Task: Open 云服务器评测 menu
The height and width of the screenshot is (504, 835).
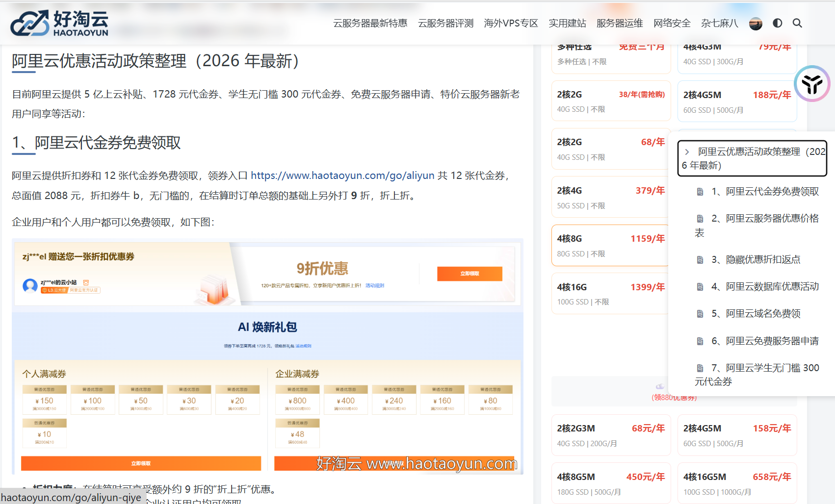Action: coord(445,23)
